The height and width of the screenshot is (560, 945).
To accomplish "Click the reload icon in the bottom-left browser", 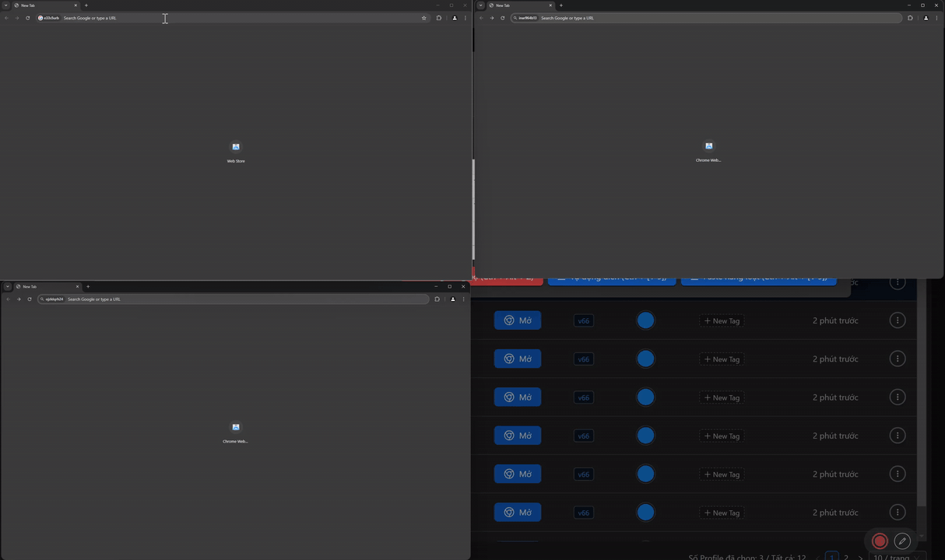I will point(29,299).
